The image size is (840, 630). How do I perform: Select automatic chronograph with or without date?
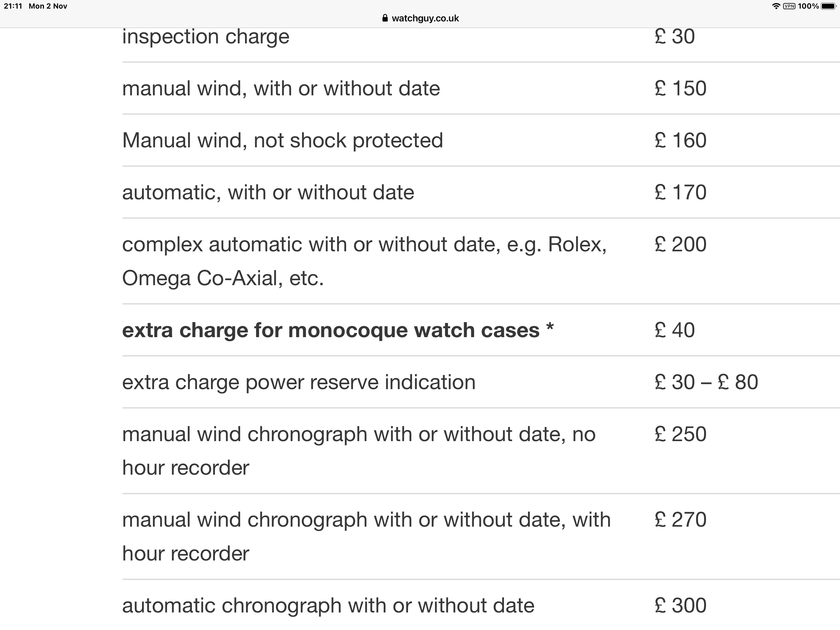click(x=328, y=606)
